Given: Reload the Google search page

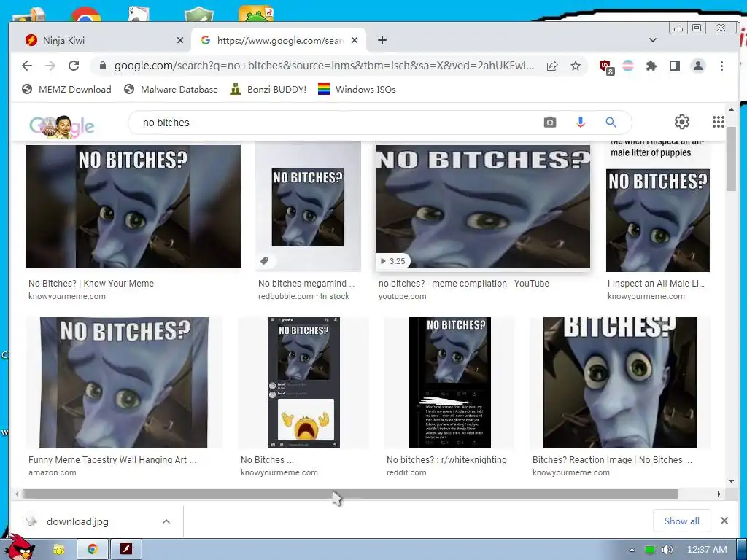Looking at the screenshot, I should pos(74,66).
